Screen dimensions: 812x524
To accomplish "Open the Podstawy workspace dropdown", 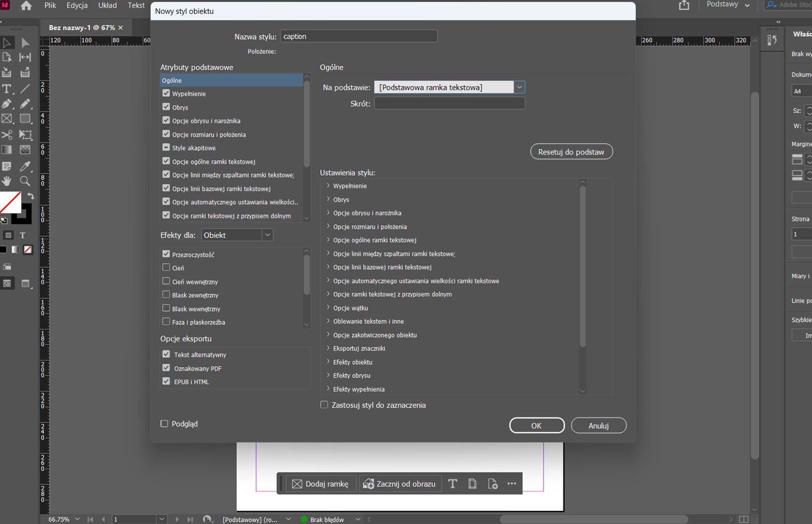I will point(728,5).
